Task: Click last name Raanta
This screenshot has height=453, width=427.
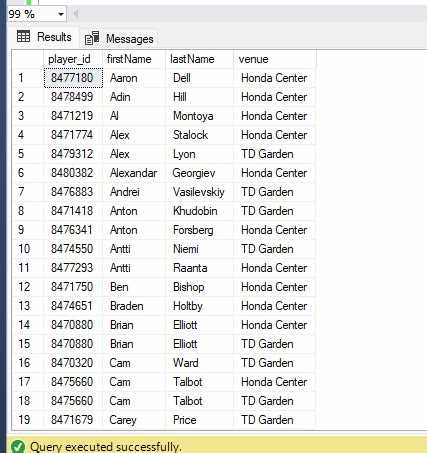Action: [x=190, y=268]
